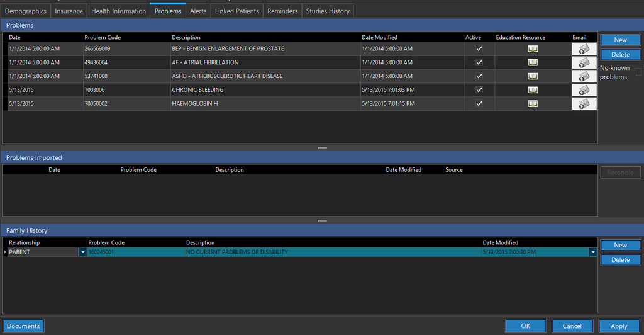The image size is (644, 335).
Task: Uncheck Active for Atrial Fibrillation
Action: (x=479, y=63)
